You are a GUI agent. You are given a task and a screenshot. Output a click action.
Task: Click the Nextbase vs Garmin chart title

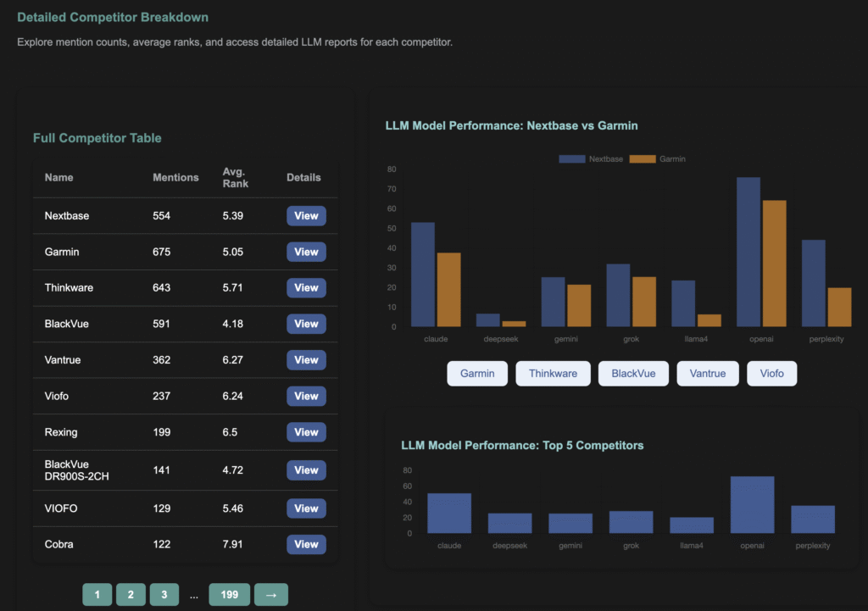[x=511, y=125]
